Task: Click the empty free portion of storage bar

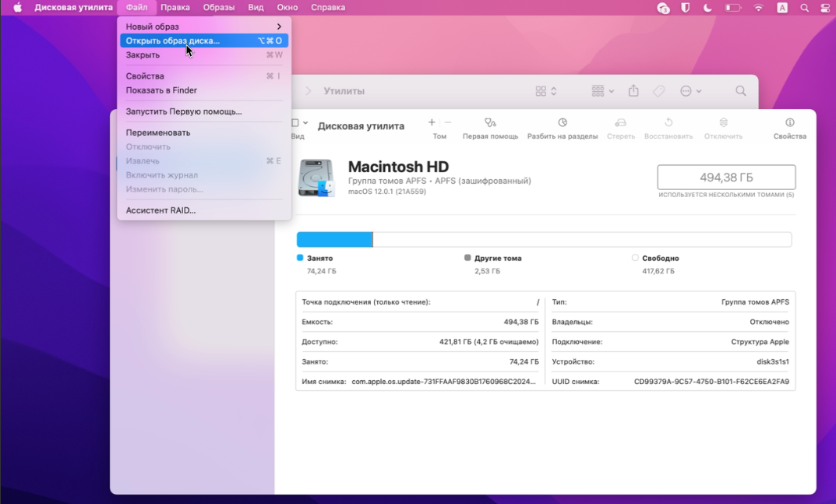Action: coord(582,239)
